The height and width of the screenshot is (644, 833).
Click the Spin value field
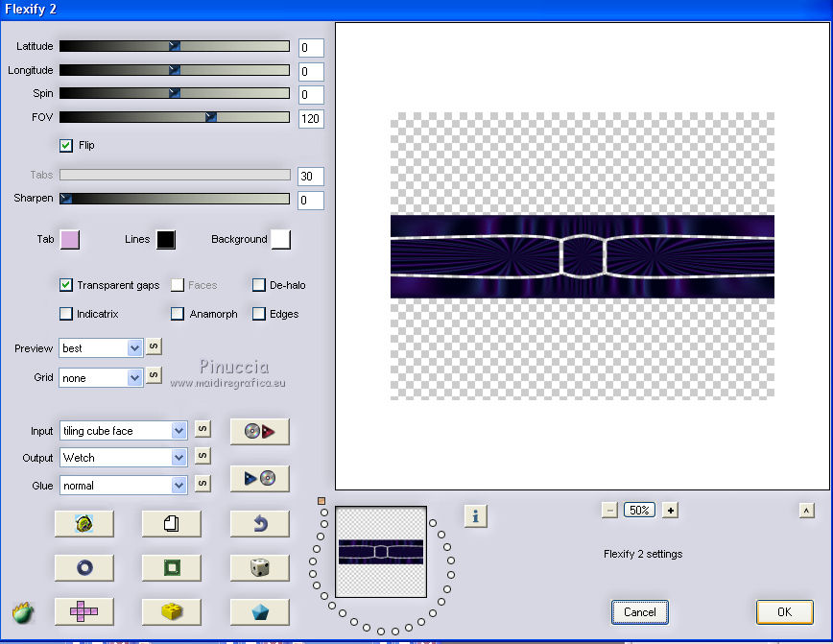[x=311, y=95]
